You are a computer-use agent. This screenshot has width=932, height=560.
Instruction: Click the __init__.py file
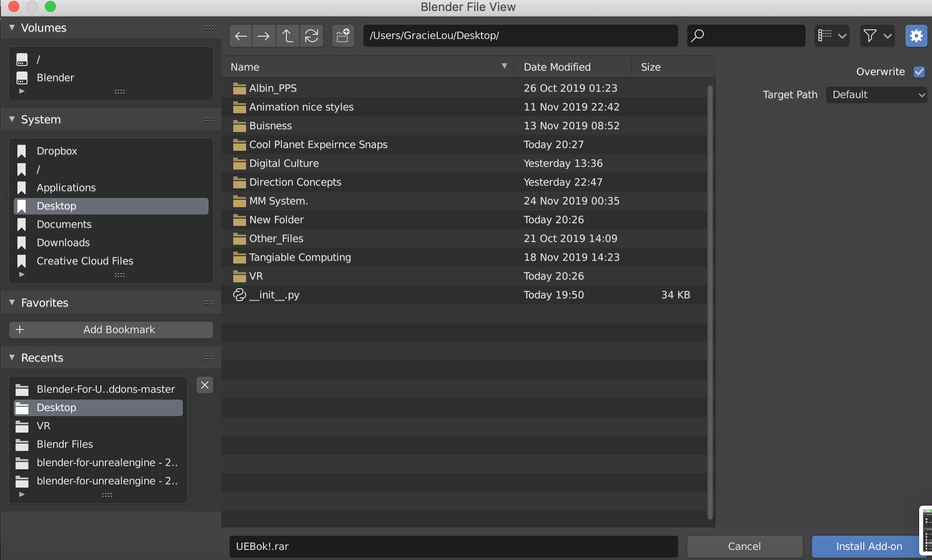click(x=274, y=294)
